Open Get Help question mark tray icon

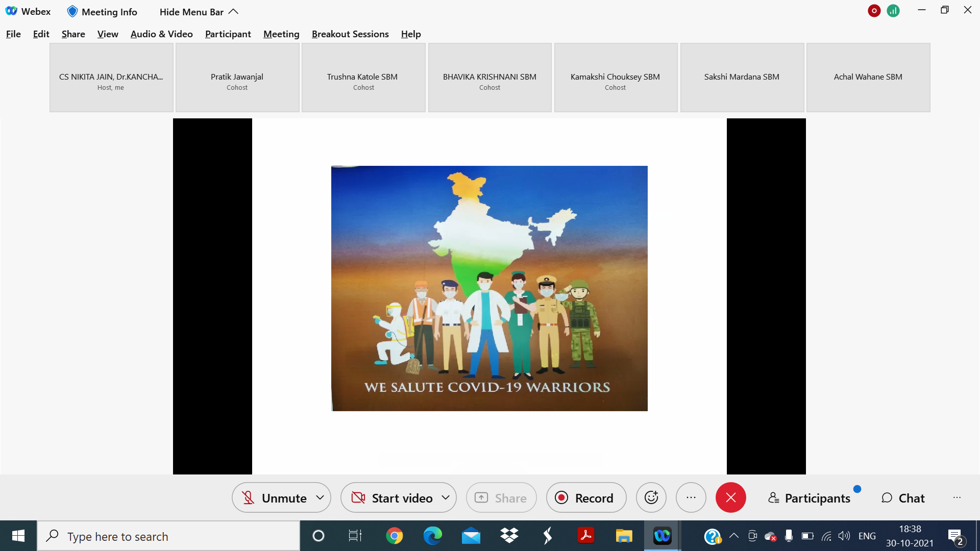(713, 536)
